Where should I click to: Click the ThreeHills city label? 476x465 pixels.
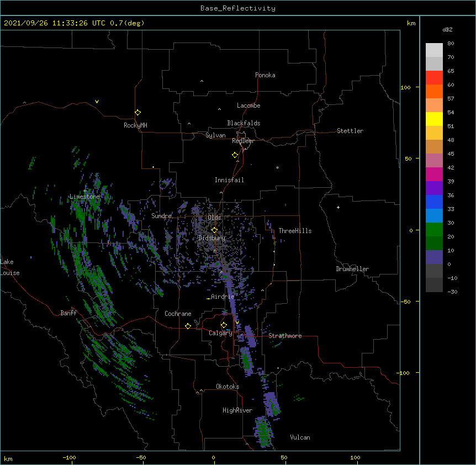click(295, 231)
